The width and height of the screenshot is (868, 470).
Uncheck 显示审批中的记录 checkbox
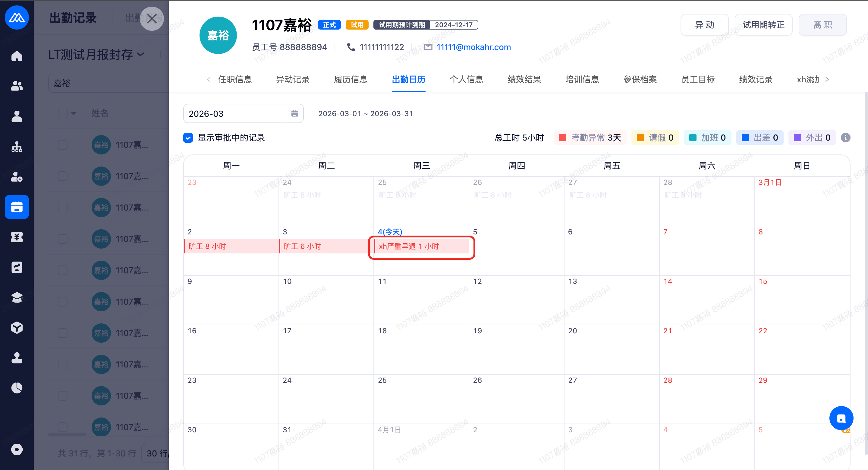[x=188, y=138]
